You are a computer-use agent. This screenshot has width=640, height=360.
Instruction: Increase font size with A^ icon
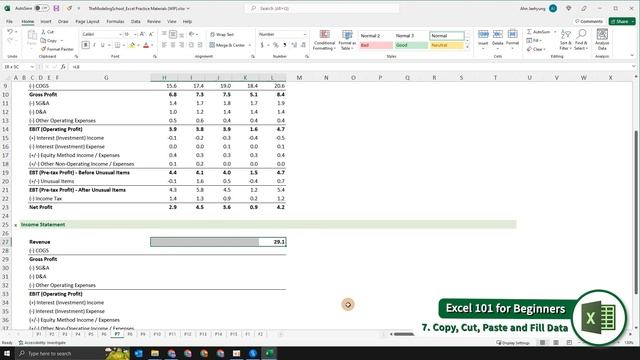click(x=142, y=34)
